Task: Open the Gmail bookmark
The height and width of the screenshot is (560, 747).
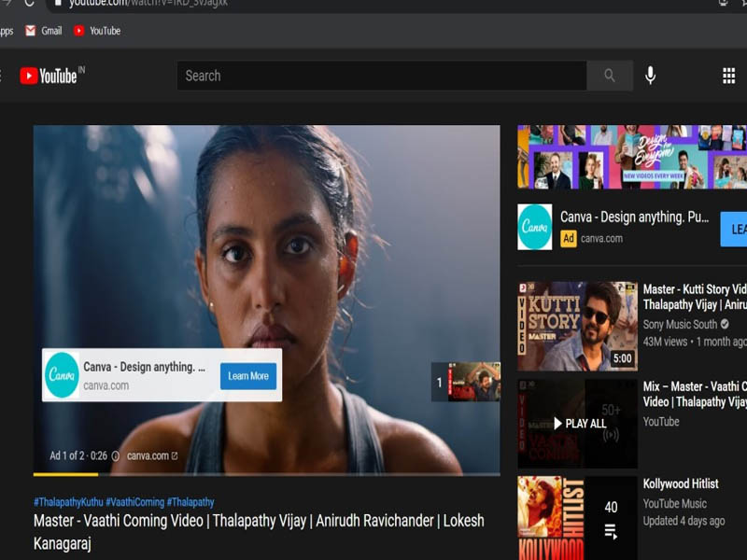Action: (x=44, y=31)
